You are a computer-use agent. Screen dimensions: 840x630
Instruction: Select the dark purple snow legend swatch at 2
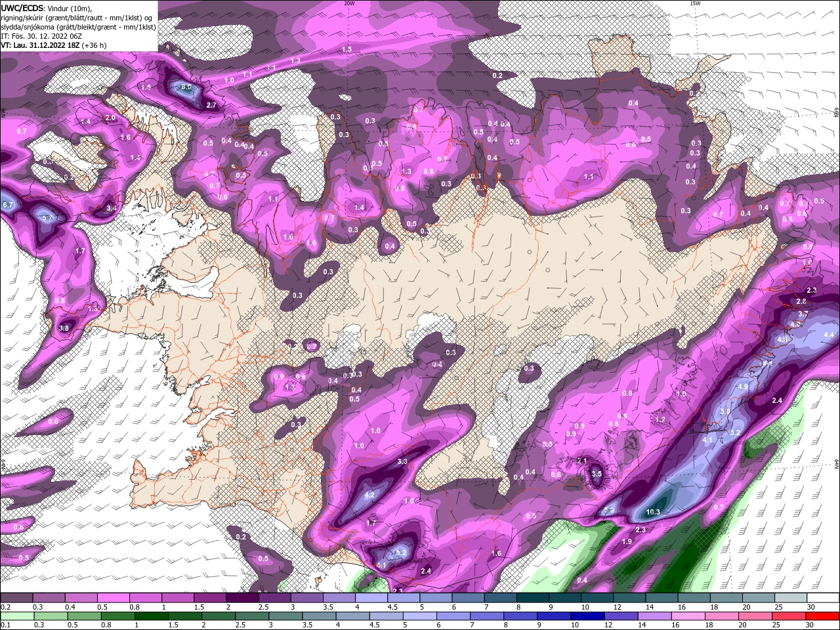pos(242,598)
